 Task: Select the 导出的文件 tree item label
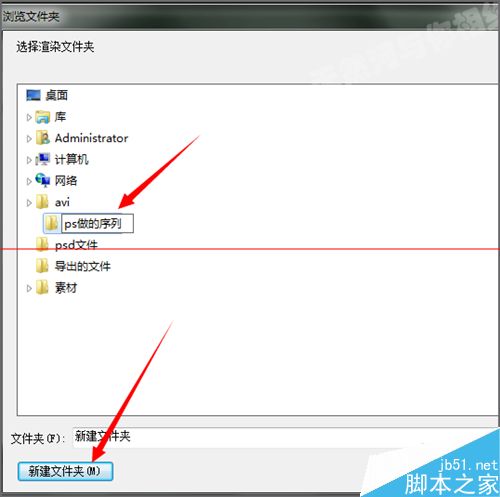tap(83, 266)
